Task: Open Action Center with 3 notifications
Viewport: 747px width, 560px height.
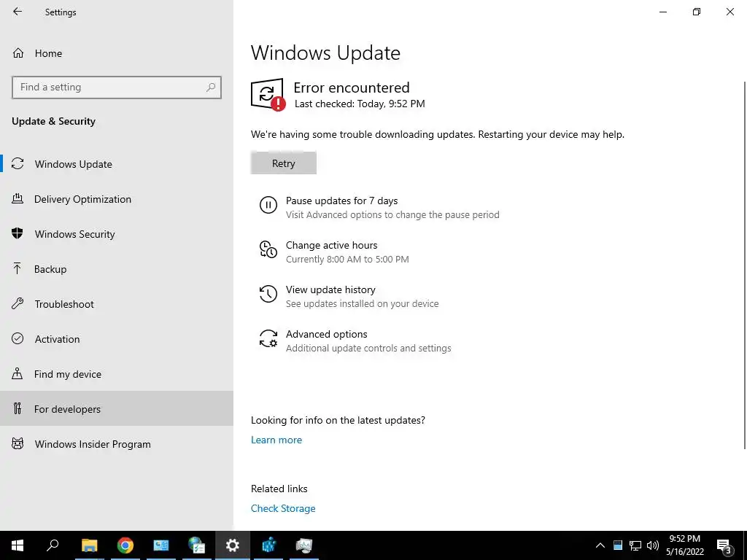Action: (x=724, y=545)
